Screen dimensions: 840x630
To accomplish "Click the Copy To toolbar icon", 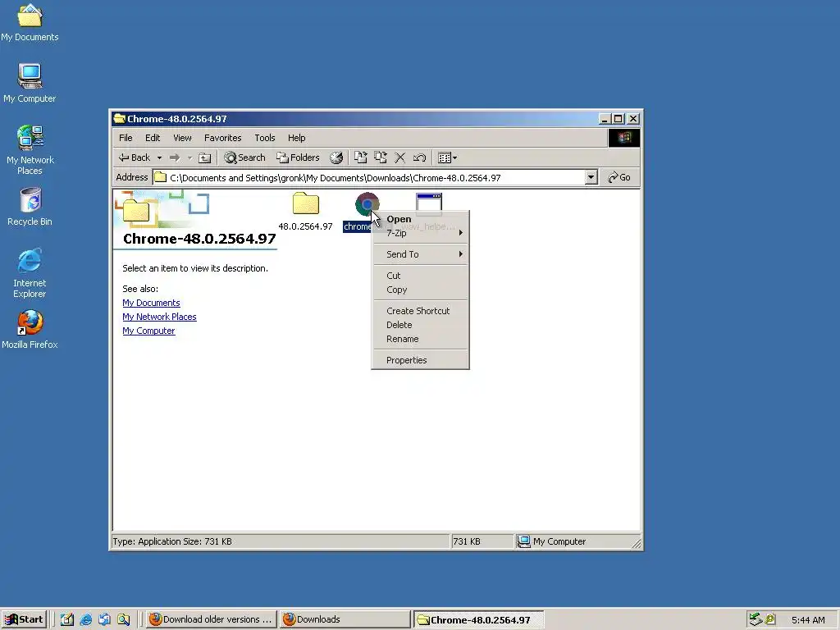I will (x=381, y=157).
